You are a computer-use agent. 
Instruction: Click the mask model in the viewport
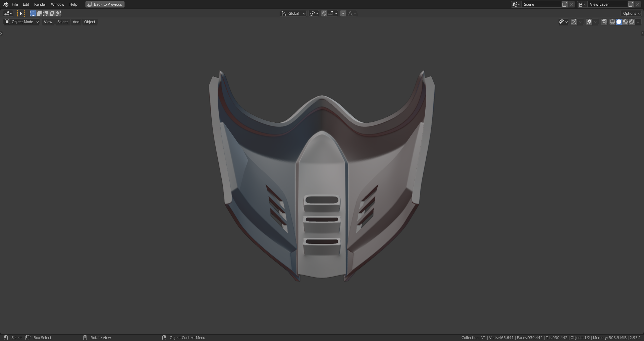click(x=322, y=176)
